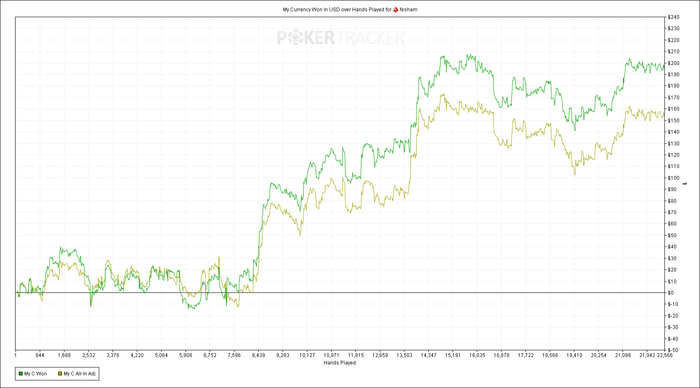Click the $-50 y-axis label
Viewport: 700px width, 388px height.
[673, 350]
